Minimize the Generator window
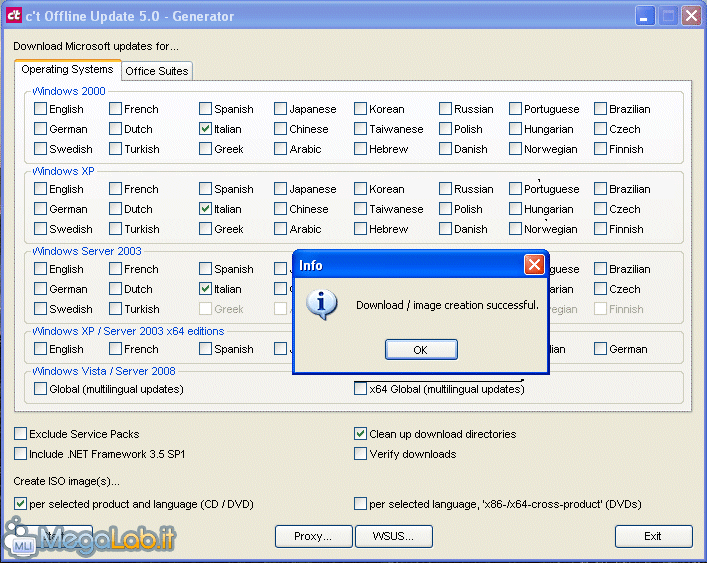The width and height of the screenshot is (707, 563). 645,16
